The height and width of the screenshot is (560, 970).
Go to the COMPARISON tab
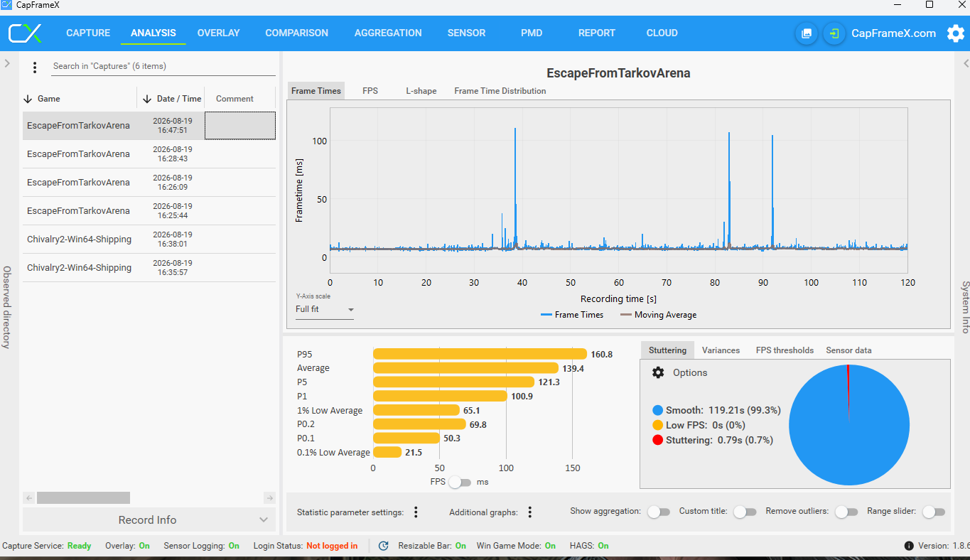pyautogui.click(x=297, y=33)
